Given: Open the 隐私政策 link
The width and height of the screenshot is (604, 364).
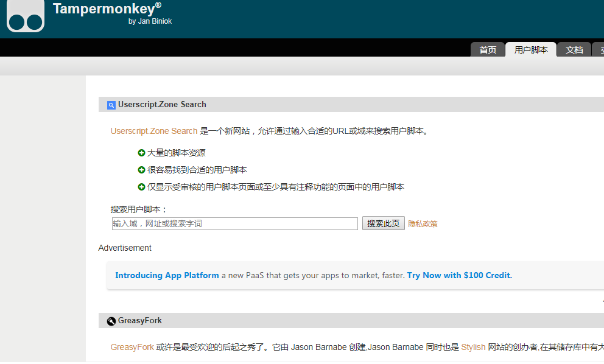Looking at the screenshot, I should coord(423,223).
